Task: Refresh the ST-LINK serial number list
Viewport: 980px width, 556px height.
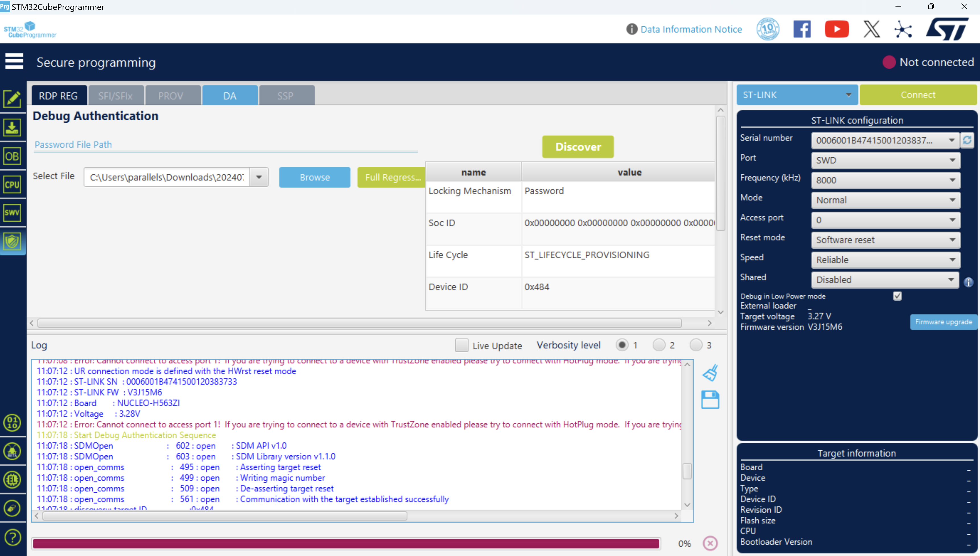Action: pyautogui.click(x=967, y=140)
